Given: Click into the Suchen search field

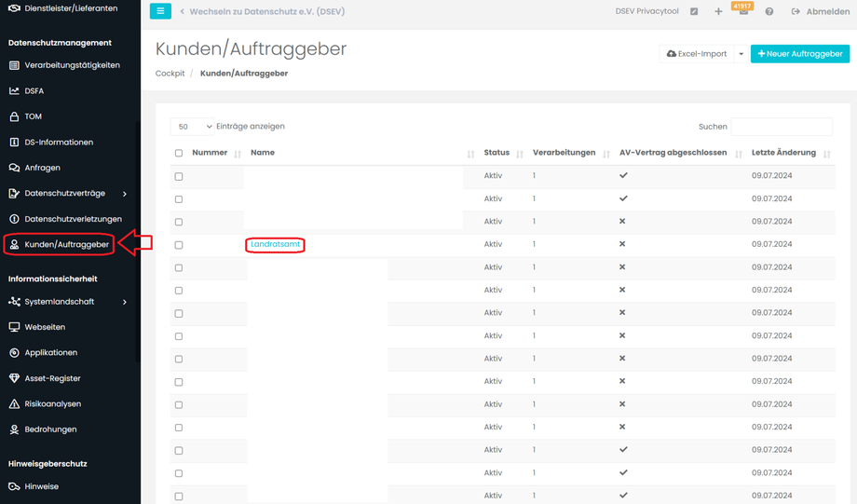Looking at the screenshot, I should click(781, 127).
